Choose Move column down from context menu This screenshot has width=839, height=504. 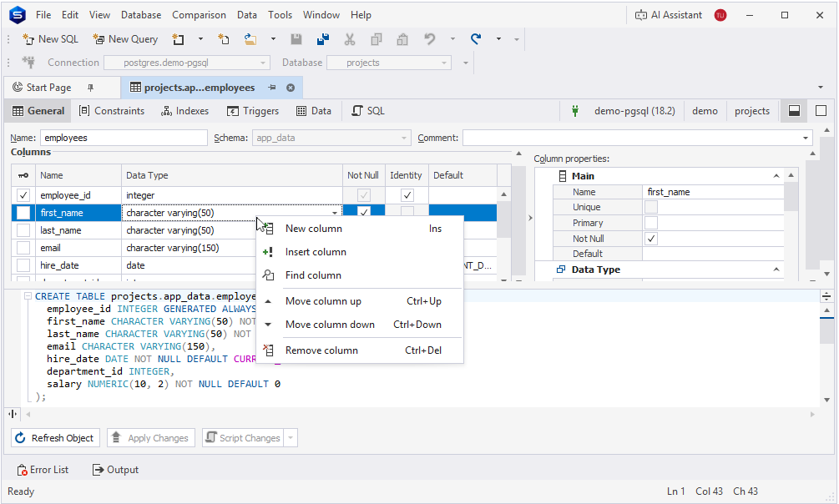pos(360,325)
